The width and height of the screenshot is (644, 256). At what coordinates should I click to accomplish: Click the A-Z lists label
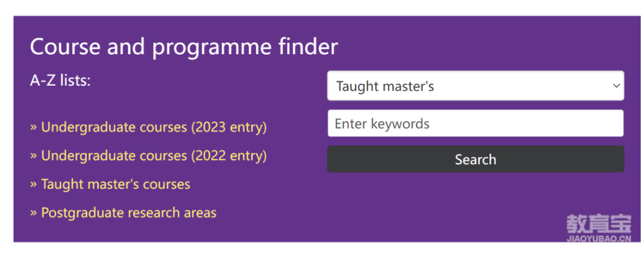pos(60,80)
